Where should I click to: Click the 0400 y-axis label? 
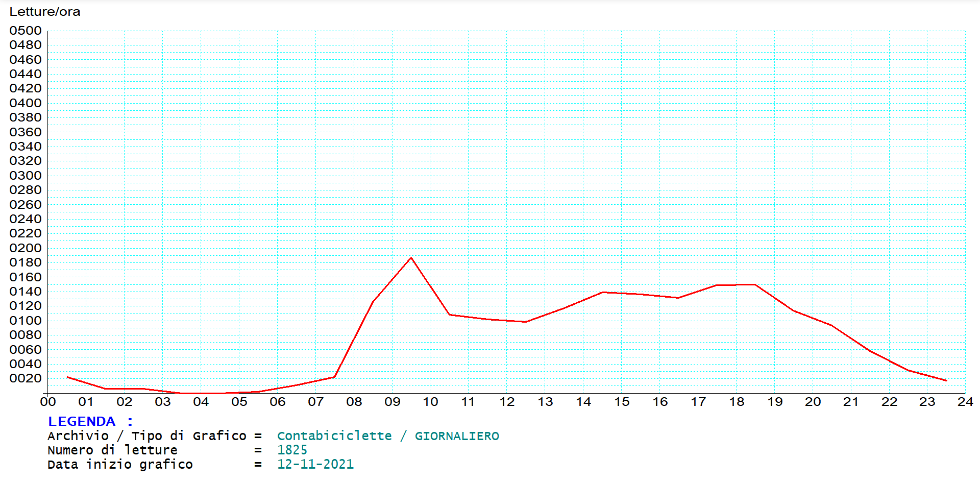pyautogui.click(x=26, y=103)
